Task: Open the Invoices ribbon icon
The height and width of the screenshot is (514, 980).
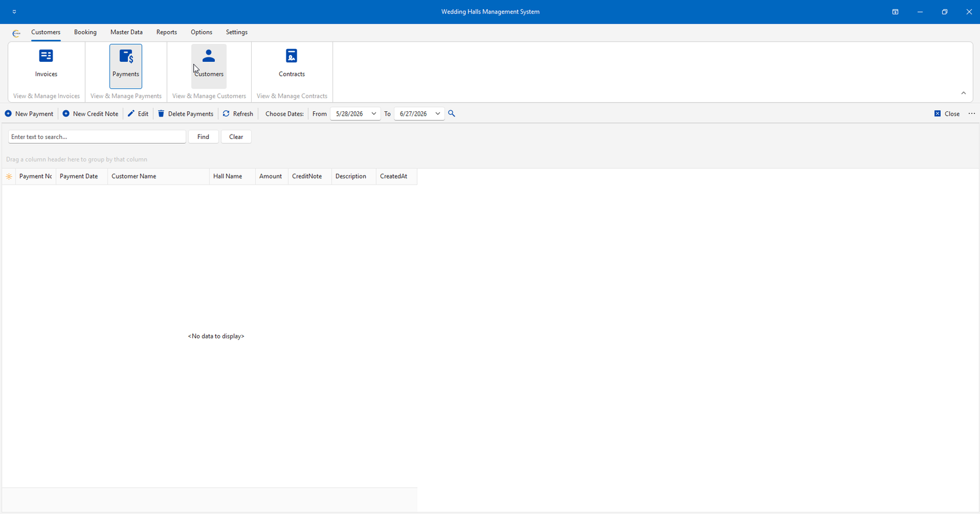Action: 46,65
